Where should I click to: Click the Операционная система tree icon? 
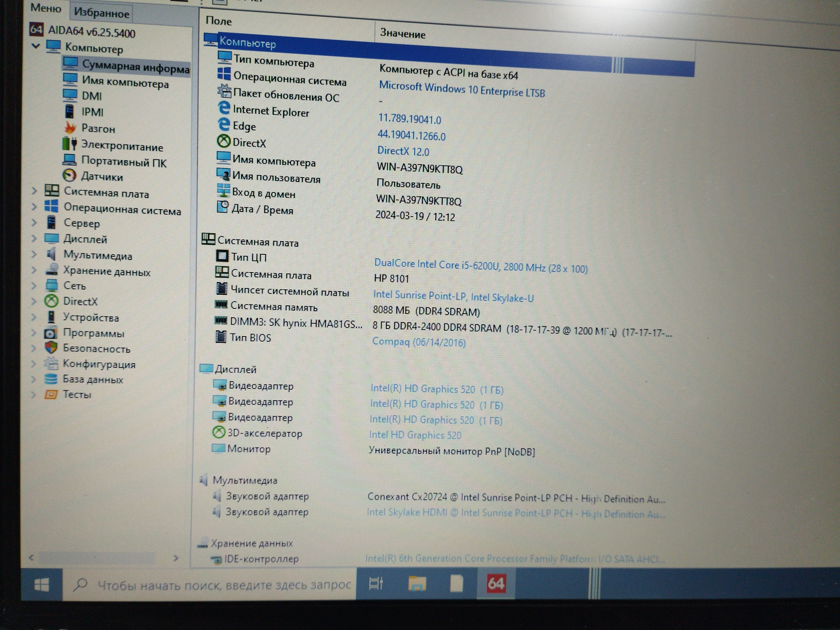click(52, 206)
